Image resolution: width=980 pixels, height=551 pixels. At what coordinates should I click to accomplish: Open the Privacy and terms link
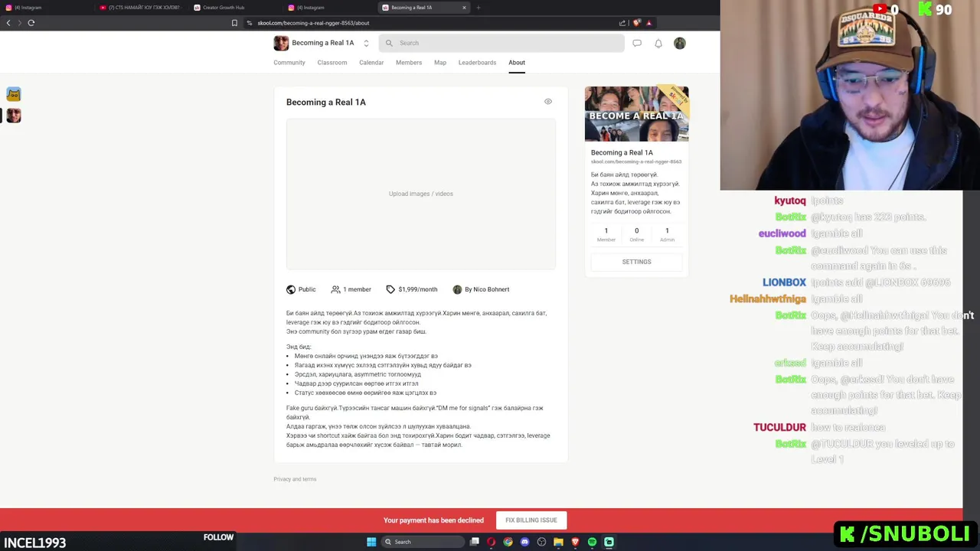[295, 479]
